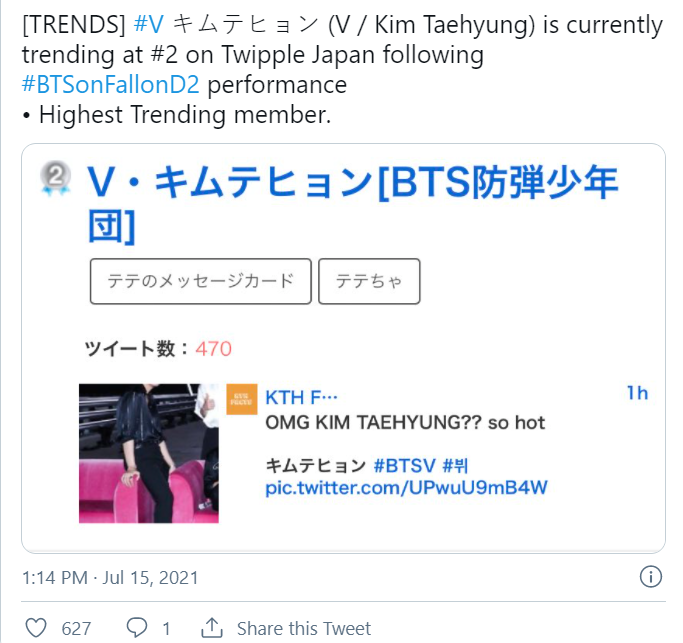Image resolution: width=683 pixels, height=643 pixels.
Task: Open the tweet info circle icon
Action: coord(650,577)
